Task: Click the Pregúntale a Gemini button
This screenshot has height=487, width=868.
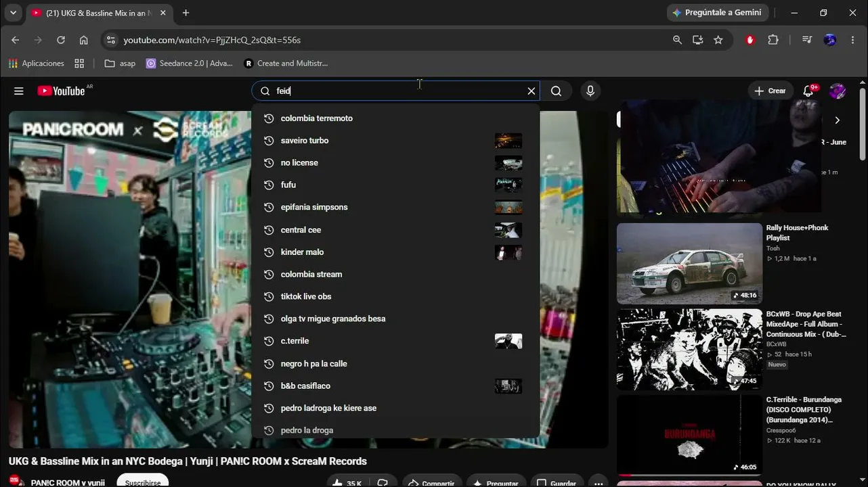Action: (x=717, y=13)
